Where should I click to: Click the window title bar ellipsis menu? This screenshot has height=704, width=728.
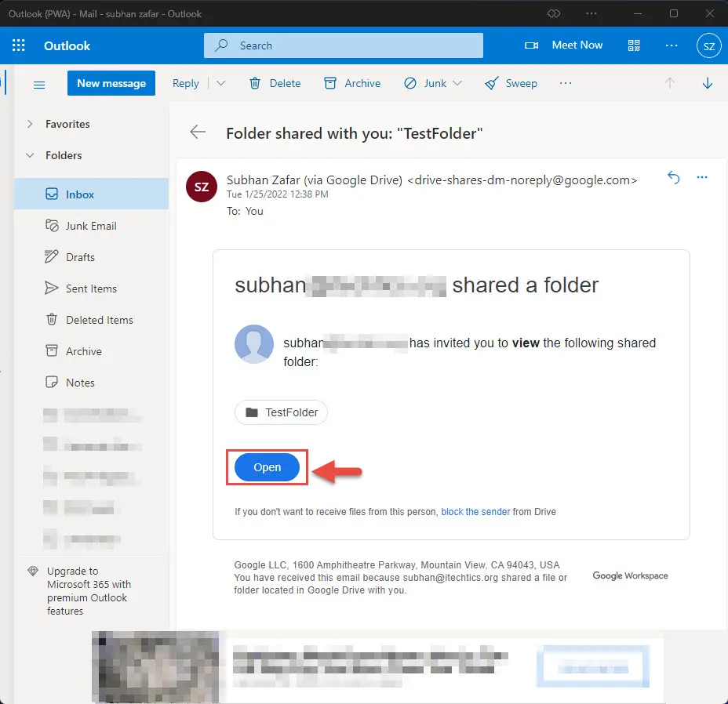pyautogui.click(x=591, y=13)
